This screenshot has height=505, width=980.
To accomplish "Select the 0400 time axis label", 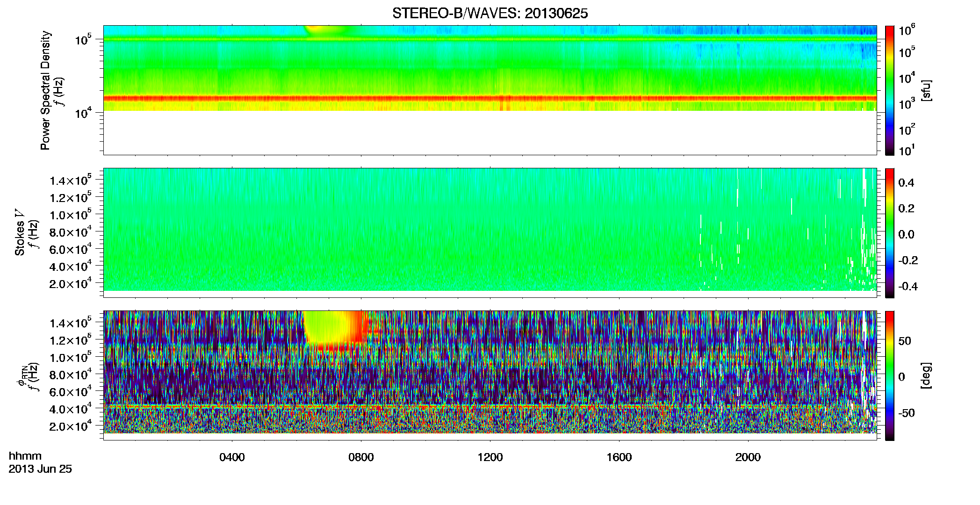I will [232, 457].
